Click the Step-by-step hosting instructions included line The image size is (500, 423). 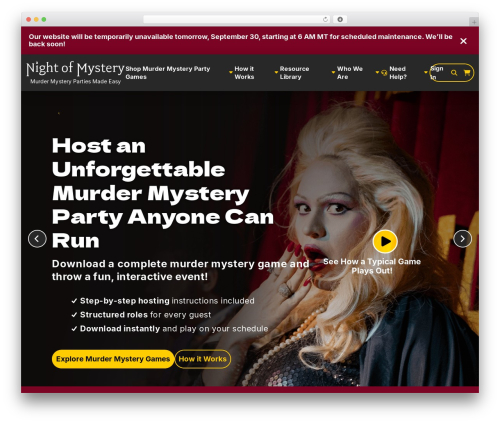[x=163, y=301]
